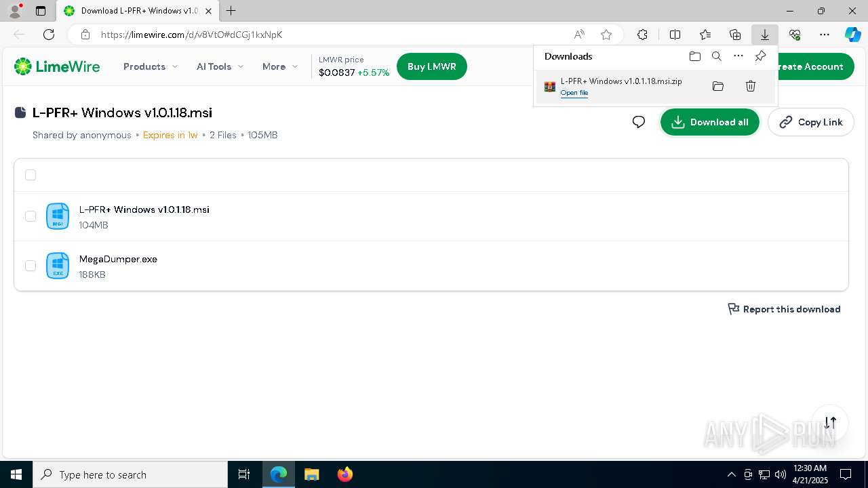This screenshot has width=868, height=488.
Task: Open Browser essentials icon
Action: click(795, 35)
